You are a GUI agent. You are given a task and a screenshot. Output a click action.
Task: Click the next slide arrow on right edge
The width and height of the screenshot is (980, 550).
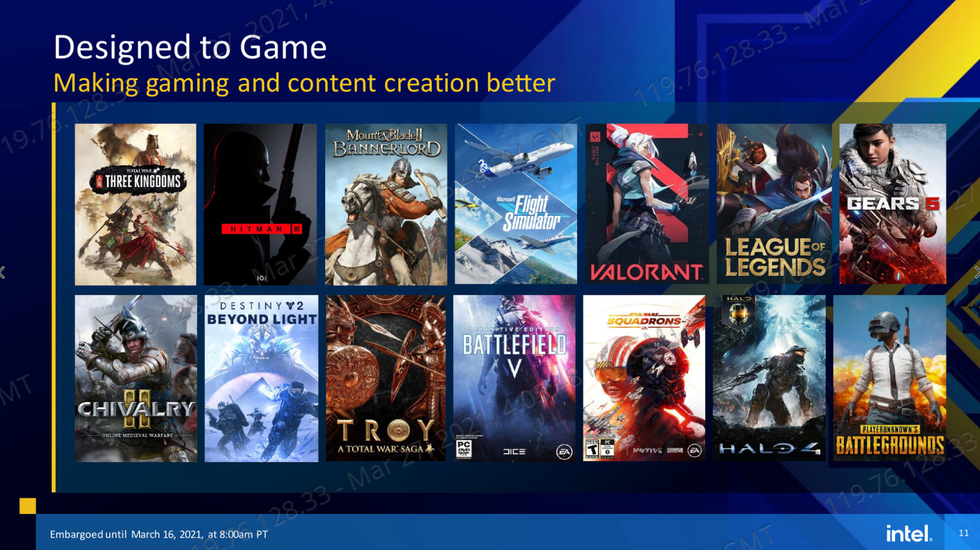pos(977,272)
